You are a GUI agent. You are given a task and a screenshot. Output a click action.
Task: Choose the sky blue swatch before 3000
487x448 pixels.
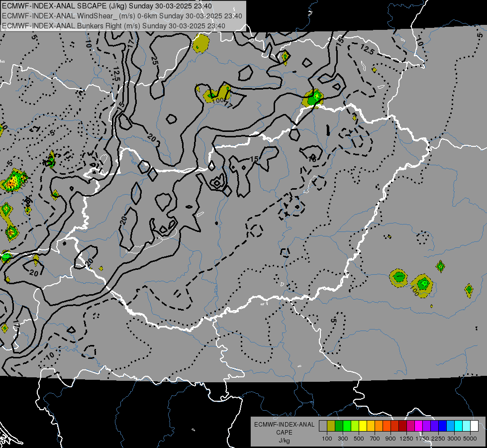450,426
